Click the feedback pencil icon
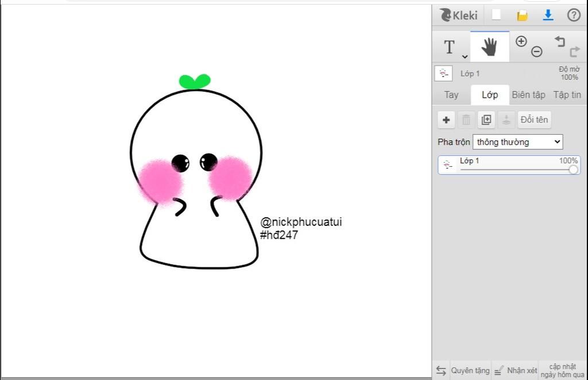 (498, 371)
